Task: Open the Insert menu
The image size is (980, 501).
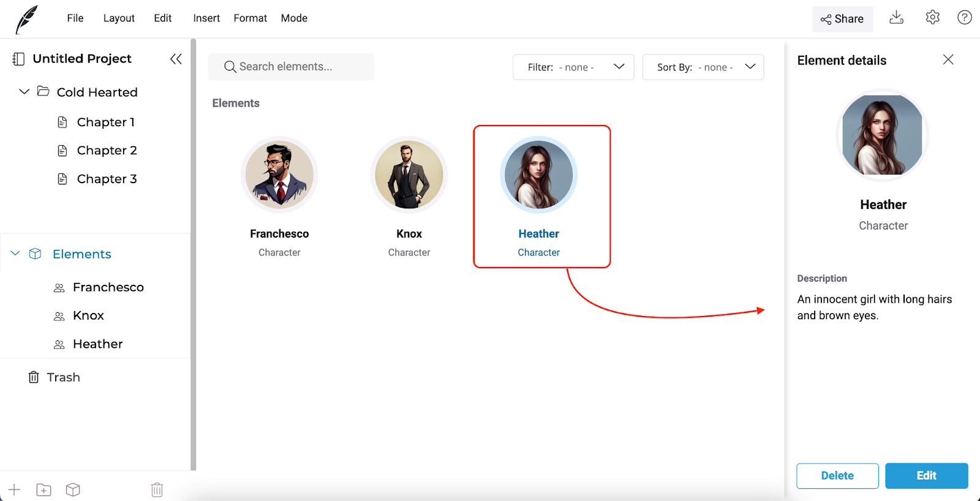Action: click(206, 18)
